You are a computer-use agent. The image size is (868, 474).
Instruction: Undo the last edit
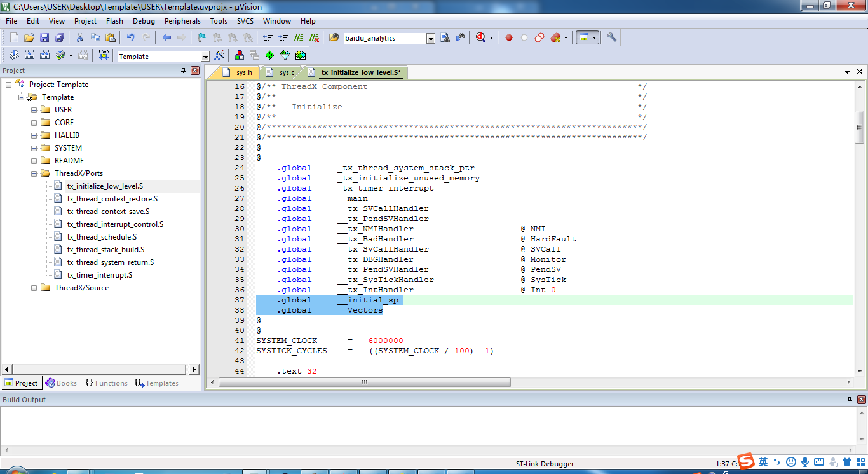(x=131, y=38)
